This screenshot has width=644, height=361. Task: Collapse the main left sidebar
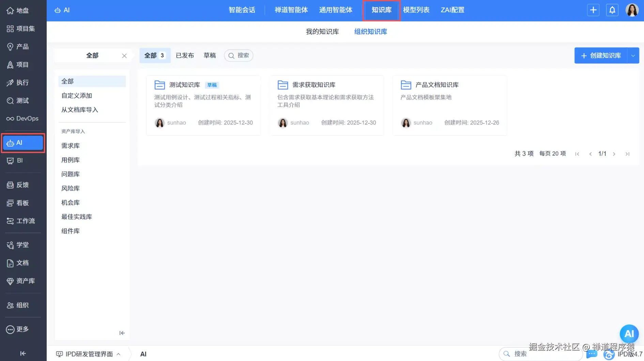(23, 354)
